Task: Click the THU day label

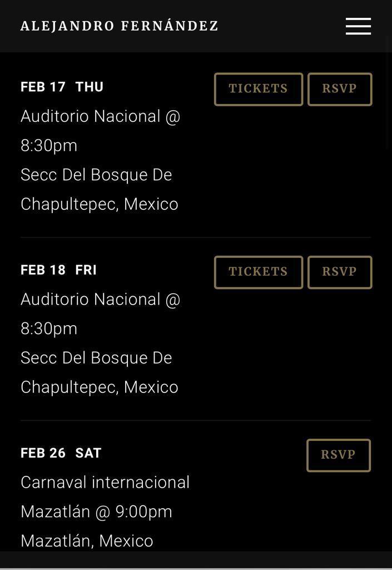Action: click(x=90, y=87)
